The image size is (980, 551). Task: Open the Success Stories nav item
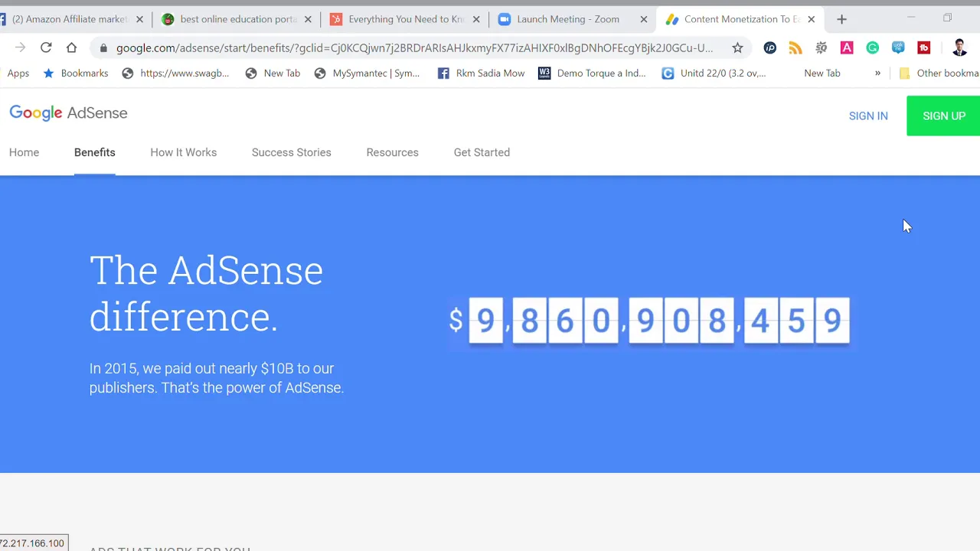pyautogui.click(x=292, y=152)
